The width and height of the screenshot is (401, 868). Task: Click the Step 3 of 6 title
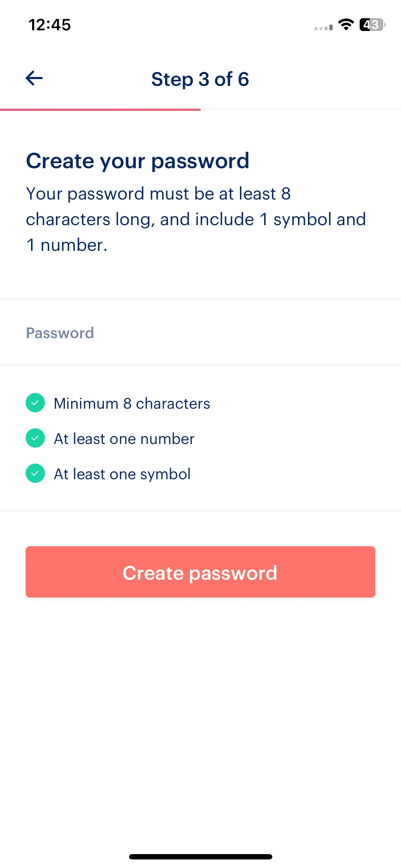[200, 79]
